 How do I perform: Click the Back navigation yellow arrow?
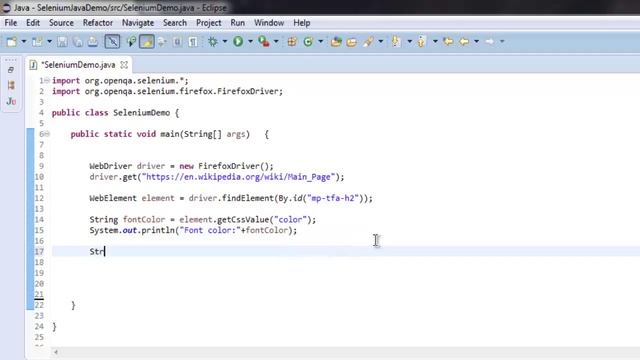pos(464,41)
